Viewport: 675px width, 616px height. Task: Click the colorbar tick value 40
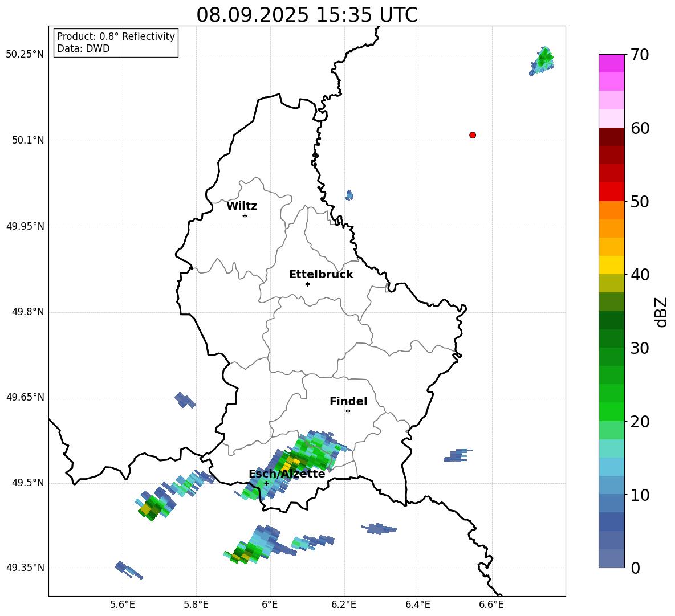click(x=640, y=275)
